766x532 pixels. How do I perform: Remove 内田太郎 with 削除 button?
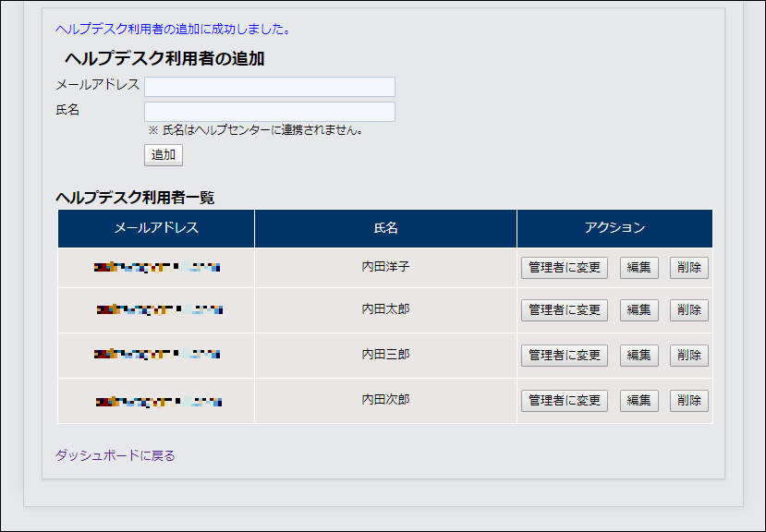click(688, 310)
